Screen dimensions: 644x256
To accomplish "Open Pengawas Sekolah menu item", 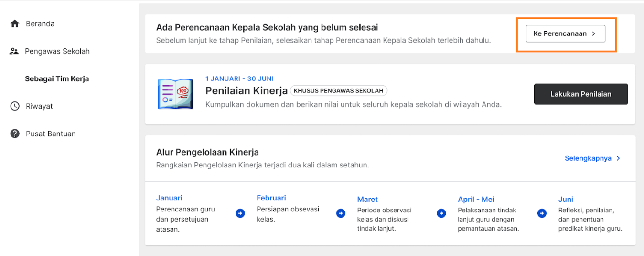I will 57,51.
